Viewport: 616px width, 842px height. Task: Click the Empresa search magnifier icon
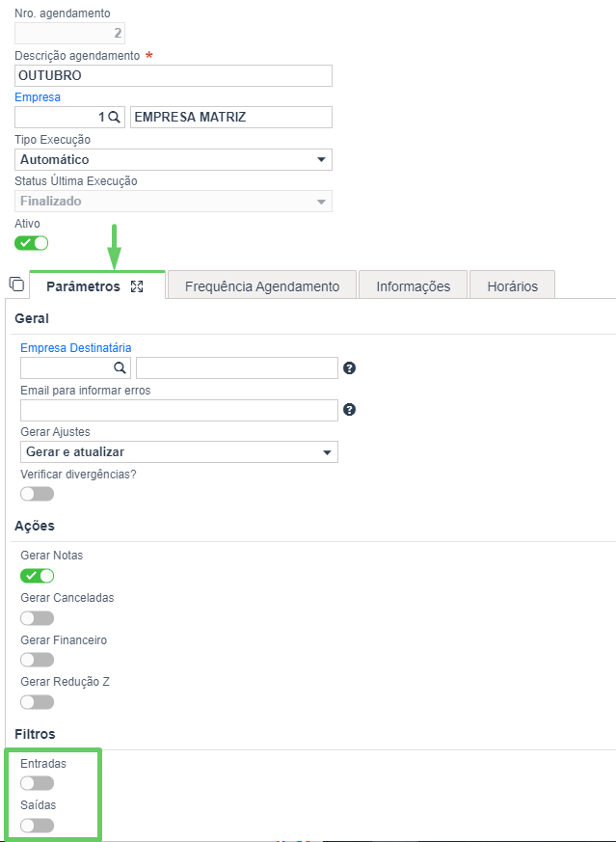tap(115, 118)
